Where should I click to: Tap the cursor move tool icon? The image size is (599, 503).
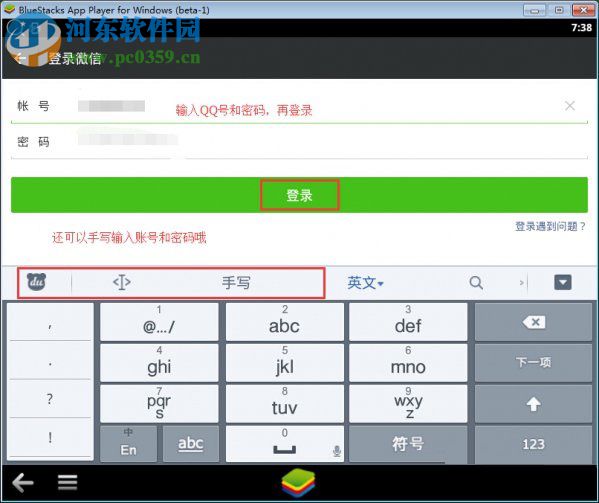pos(122,283)
